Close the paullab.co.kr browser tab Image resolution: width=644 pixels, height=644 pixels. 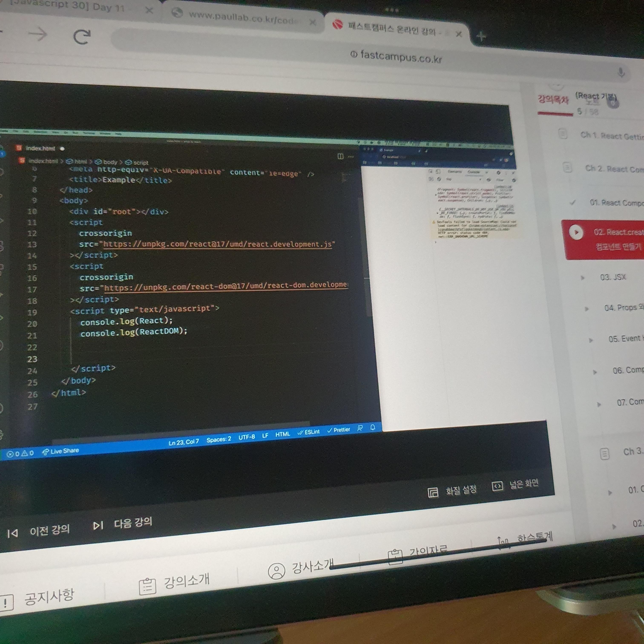point(313,22)
